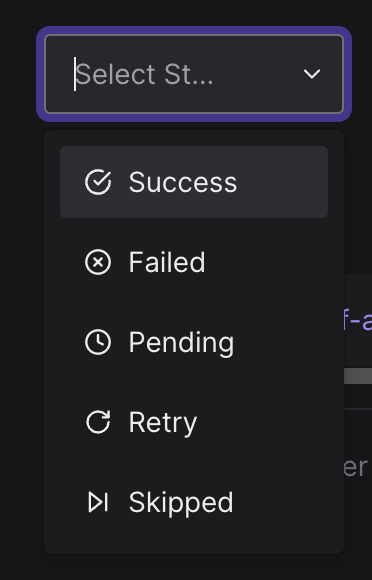The width and height of the screenshot is (372, 580).
Task: Click the Retry circular arrow icon
Action: tap(98, 422)
